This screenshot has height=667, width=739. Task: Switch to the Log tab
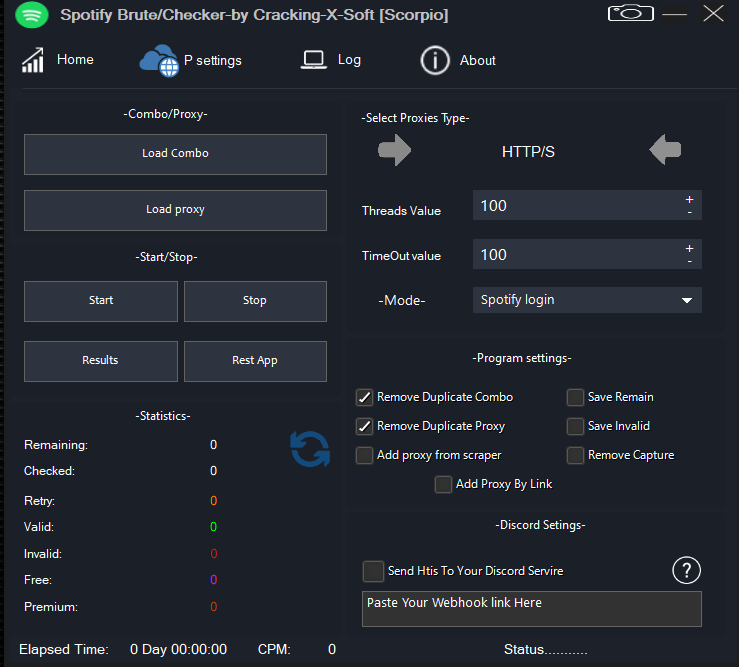(349, 60)
